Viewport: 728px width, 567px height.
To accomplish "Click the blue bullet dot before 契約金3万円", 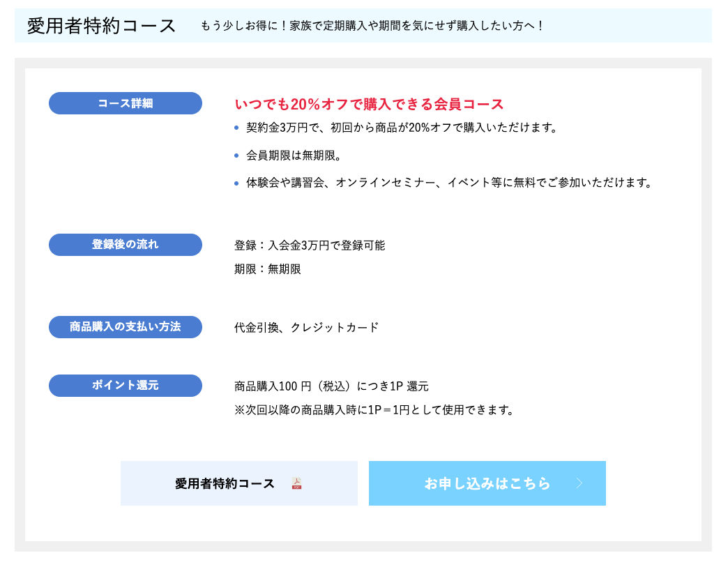I will (x=237, y=128).
